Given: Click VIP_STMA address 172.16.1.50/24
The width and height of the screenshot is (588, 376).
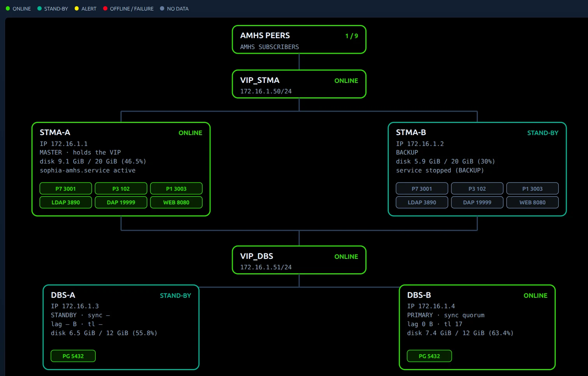Looking at the screenshot, I should click(266, 91).
